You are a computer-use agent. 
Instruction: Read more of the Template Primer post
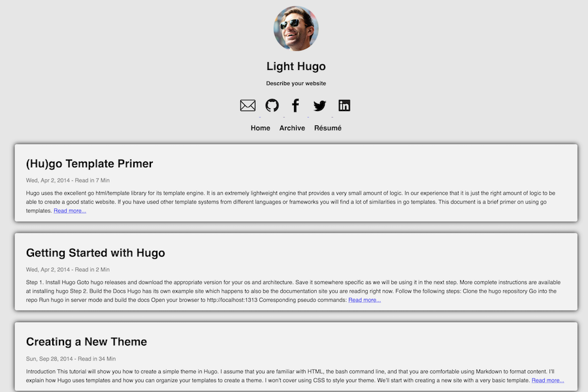[70, 211]
